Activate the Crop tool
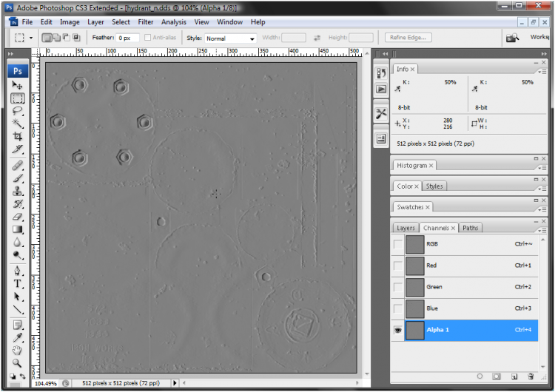The height and width of the screenshot is (392, 555). point(18,136)
